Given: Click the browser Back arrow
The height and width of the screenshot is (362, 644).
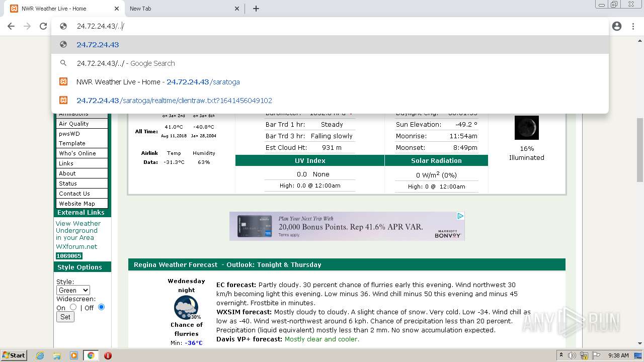Looking at the screenshot, I should click(11, 26).
